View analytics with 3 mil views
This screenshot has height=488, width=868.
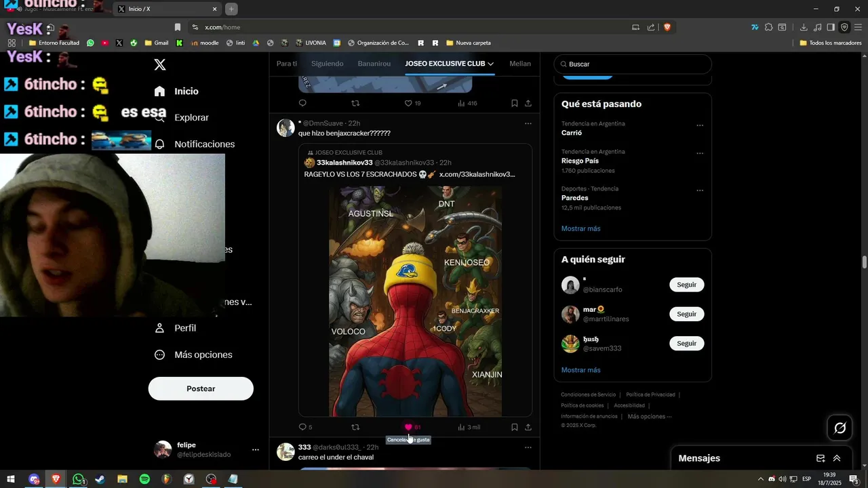coord(469,427)
